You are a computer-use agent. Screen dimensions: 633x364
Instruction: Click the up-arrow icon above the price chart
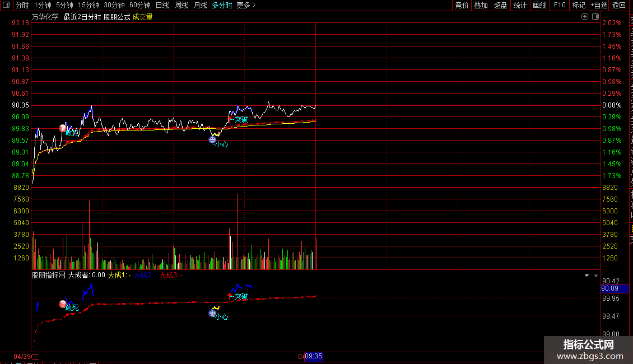tap(585, 17)
